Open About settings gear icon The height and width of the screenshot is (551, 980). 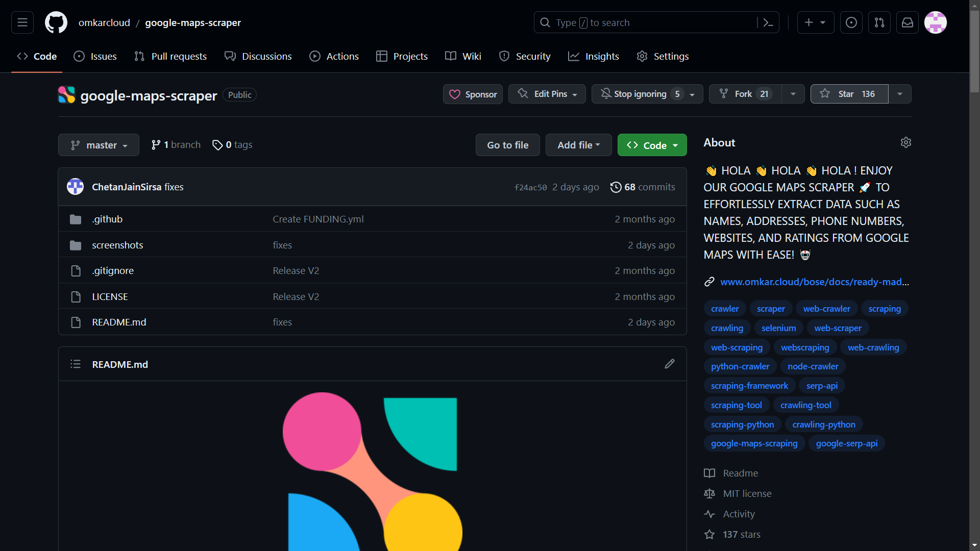pyautogui.click(x=906, y=142)
